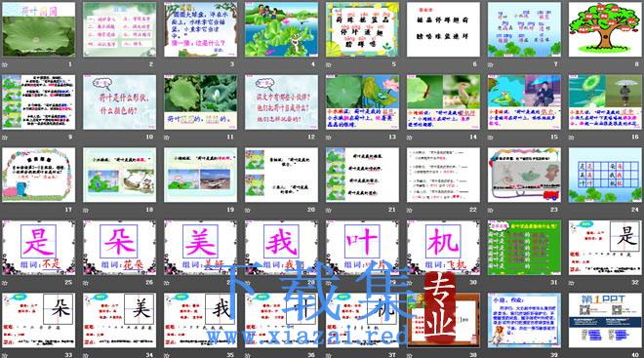Click the animation star below slide 9
Image resolution: width=644 pixels, height=358 pixels.
pyautogui.click(x=5, y=138)
